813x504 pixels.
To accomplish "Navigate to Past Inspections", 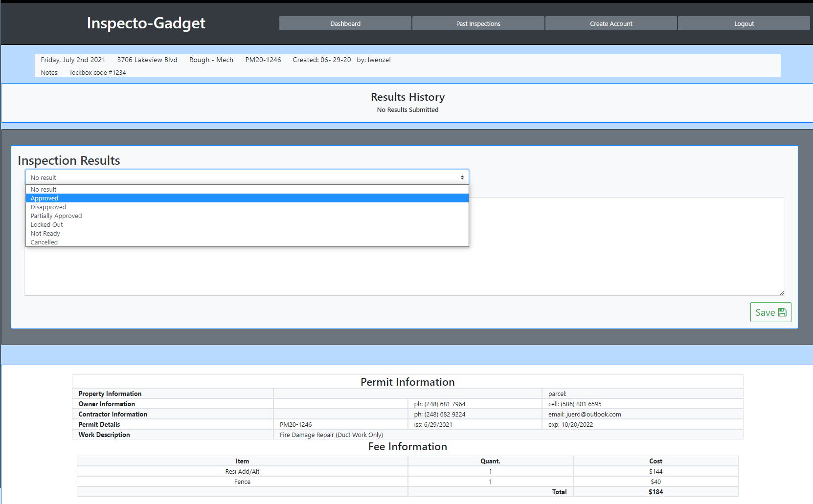I will tap(478, 23).
